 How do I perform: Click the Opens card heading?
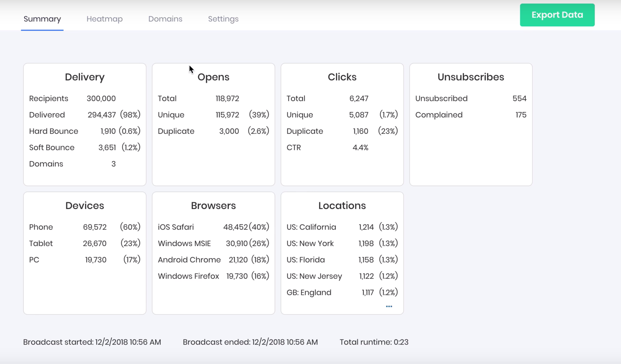point(213,77)
